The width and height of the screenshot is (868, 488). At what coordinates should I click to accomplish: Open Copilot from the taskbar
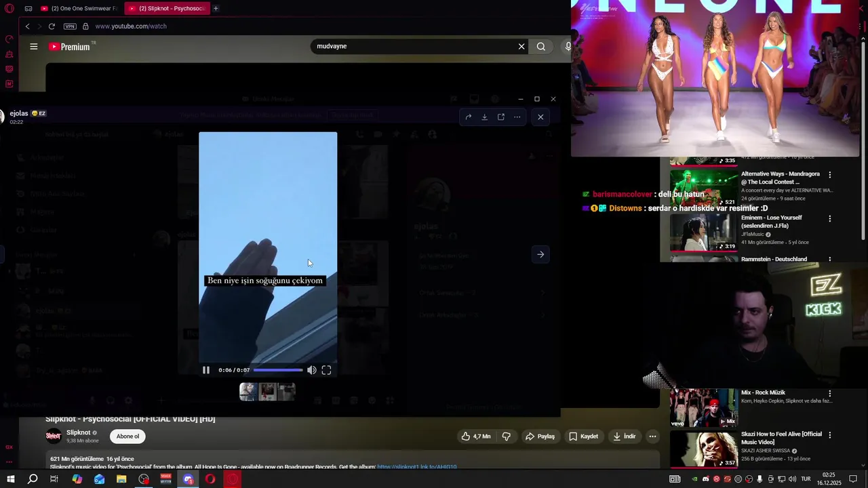[x=77, y=479]
